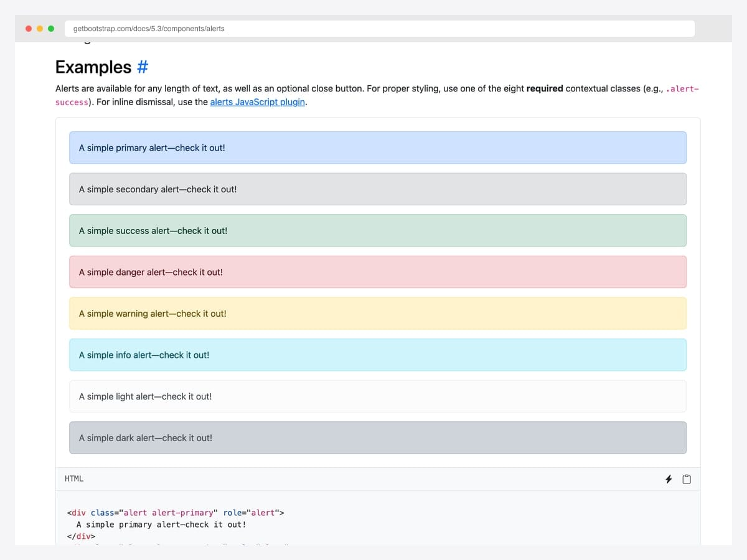Click the closing </div> code line

pos(81,536)
